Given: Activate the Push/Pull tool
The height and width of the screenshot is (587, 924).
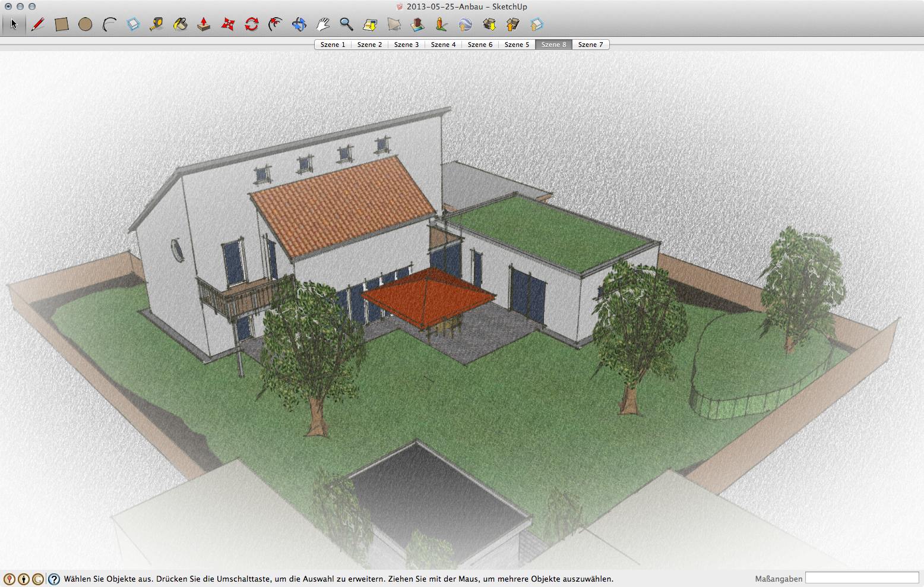Looking at the screenshot, I should click(204, 24).
